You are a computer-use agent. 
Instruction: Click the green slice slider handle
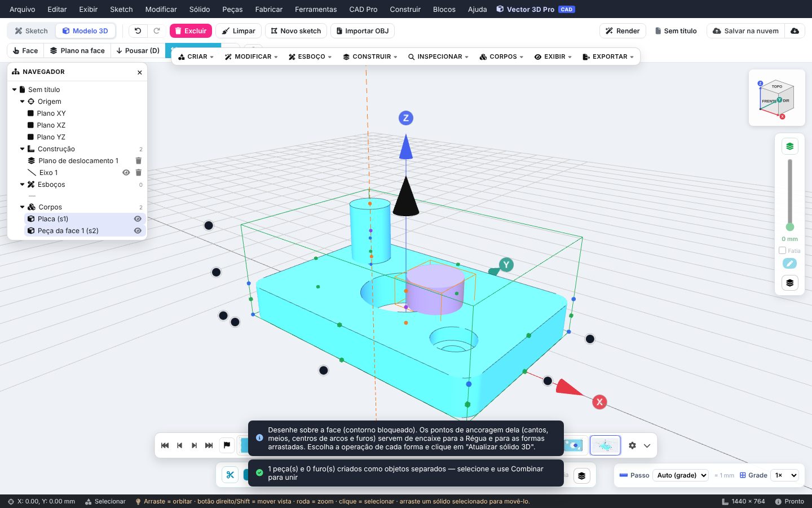(x=790, y=227)
